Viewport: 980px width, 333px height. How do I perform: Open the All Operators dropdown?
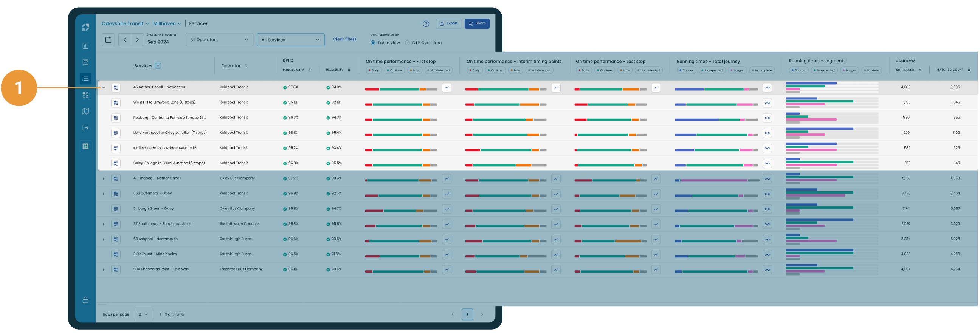[x=219, y=40]
